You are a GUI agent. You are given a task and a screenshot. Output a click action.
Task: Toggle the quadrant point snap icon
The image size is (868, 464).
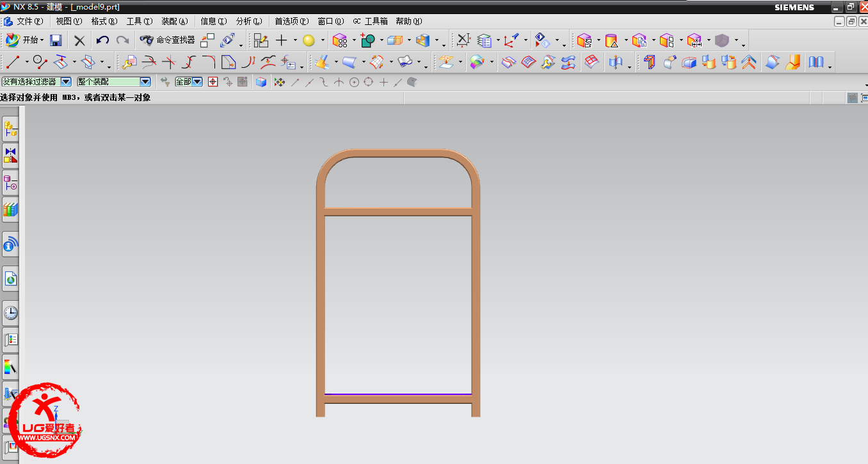368,82
